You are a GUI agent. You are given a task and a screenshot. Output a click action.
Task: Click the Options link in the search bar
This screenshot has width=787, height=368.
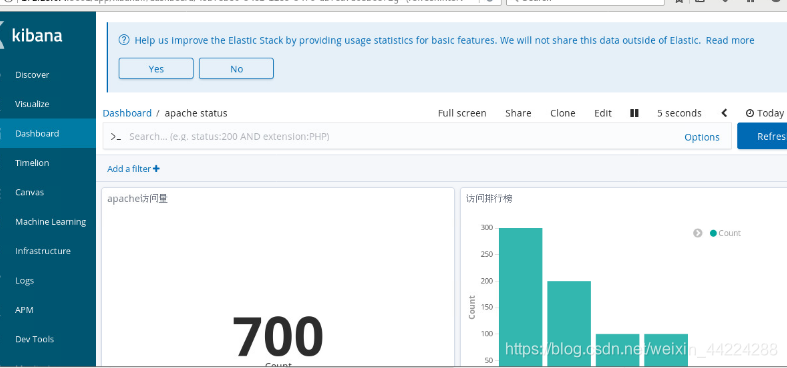pyautogui.click(x=702, y=137)
